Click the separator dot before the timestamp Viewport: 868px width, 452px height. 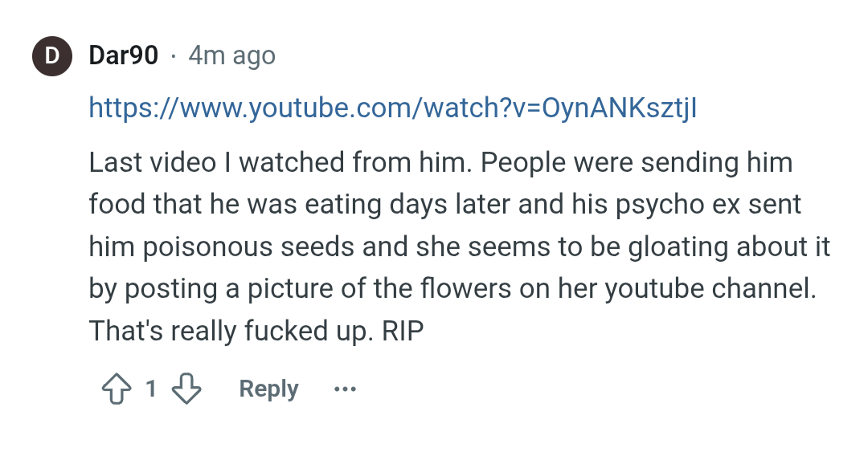[174, 56]
